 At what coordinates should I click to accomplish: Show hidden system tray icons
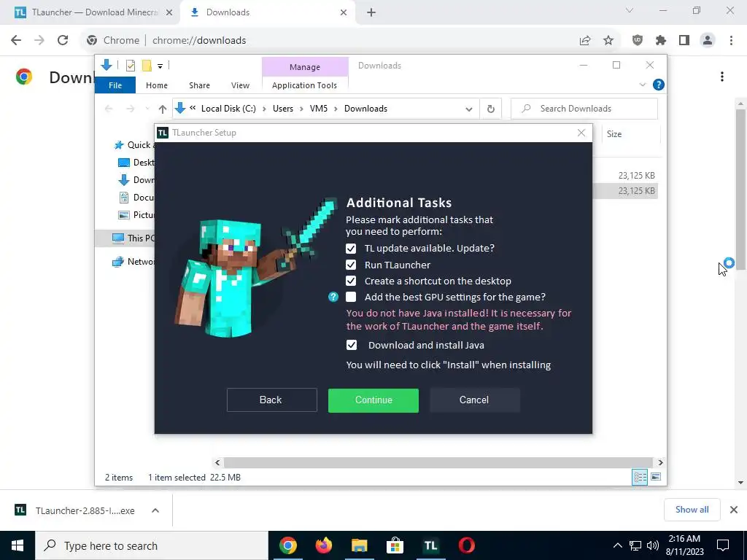617,545
